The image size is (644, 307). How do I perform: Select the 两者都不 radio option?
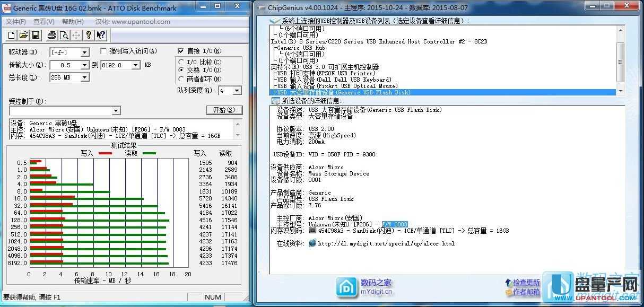pos(181,79)
